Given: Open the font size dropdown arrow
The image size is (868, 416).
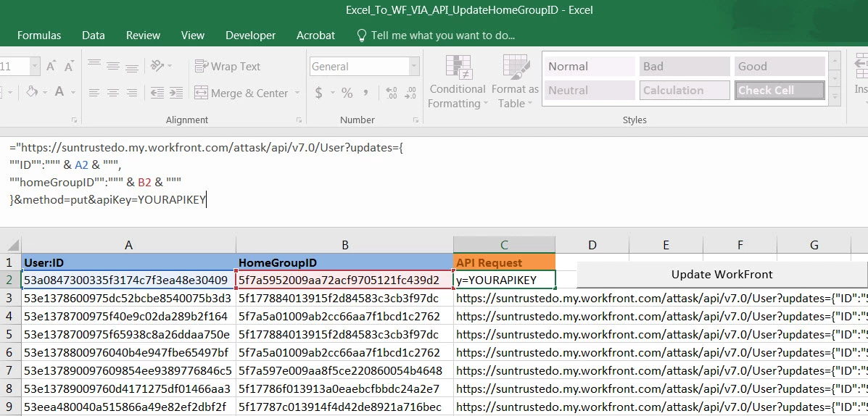Looking at the screenshot, I should tap(35, 67).
